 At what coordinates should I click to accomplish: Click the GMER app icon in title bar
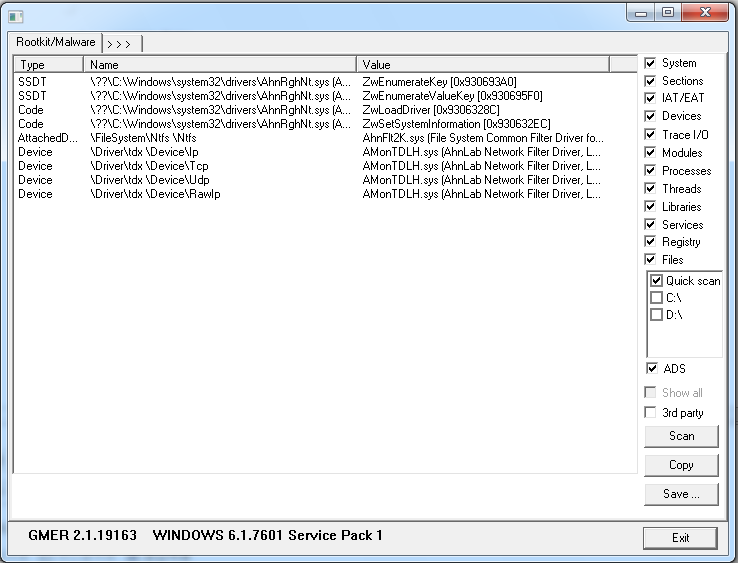pyautogui.click(x=14, y=14)
